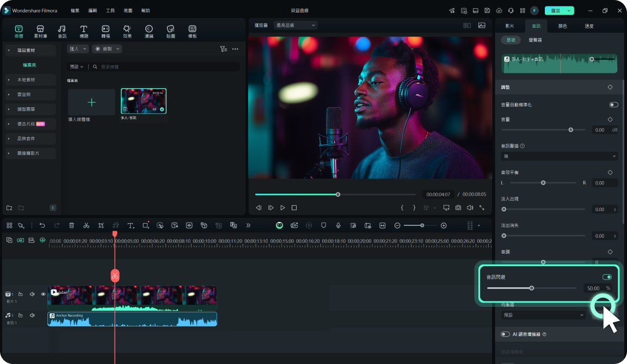
Task: Enable the AI 語音增強器 switch
Action: point(505,334)
